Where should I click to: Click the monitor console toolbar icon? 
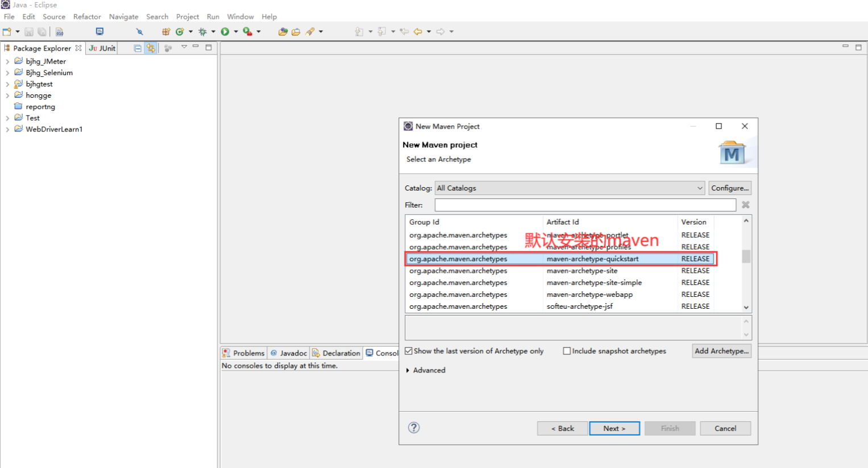pyautogui.click(x=99, y=32)
